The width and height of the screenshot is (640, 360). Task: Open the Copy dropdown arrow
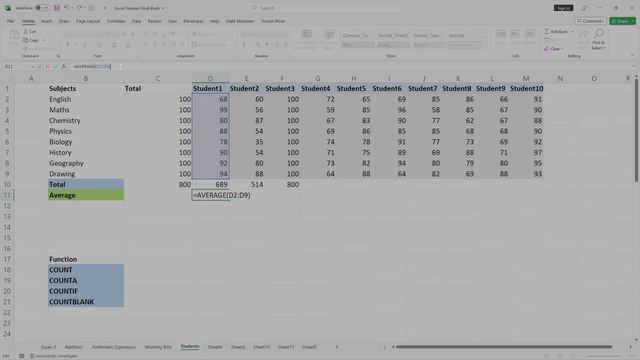coord(44,40)
